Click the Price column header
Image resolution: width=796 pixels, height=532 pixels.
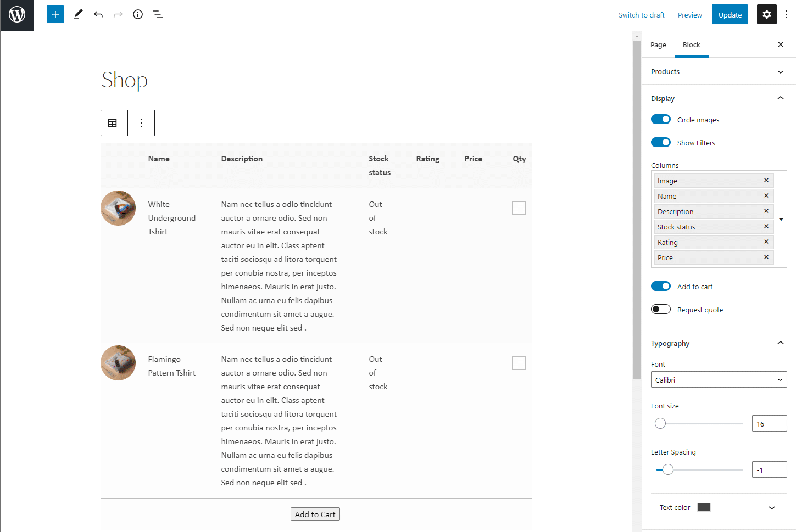[x=474, y=159]
